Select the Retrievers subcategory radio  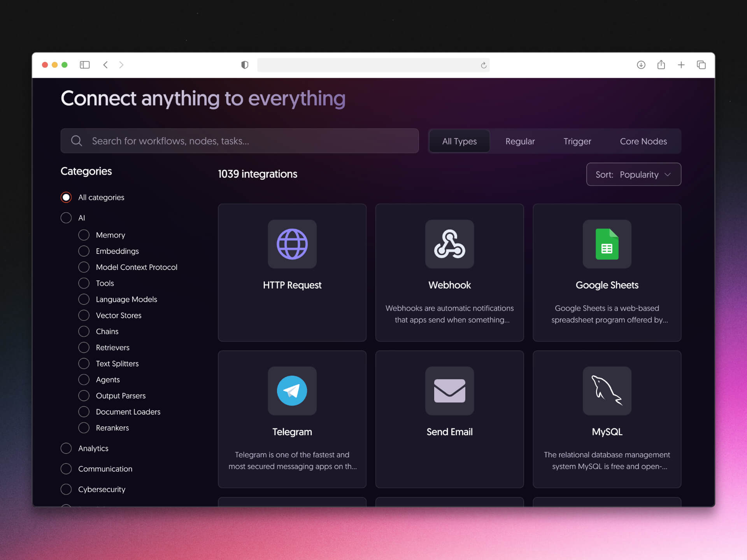[x=84, y=347]
